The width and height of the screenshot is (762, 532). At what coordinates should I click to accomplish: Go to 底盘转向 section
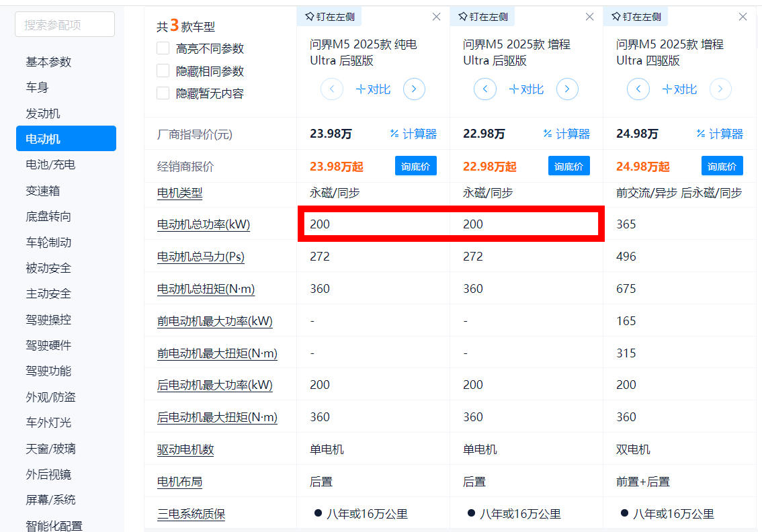pyautogui.click(x=48, y=216)
